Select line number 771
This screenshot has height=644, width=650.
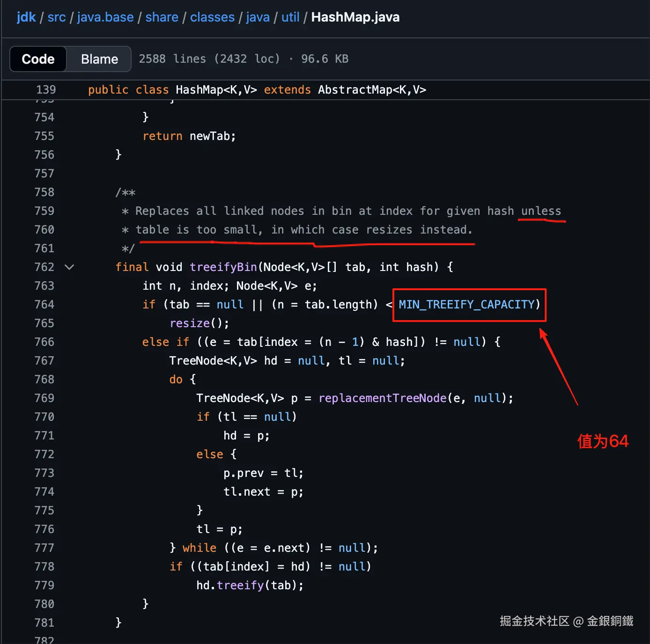pos(44,436)
